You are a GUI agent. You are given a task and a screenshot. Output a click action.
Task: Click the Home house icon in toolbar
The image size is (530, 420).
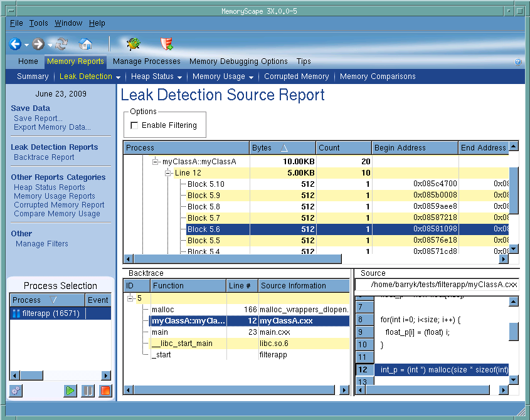coord(85,44)
